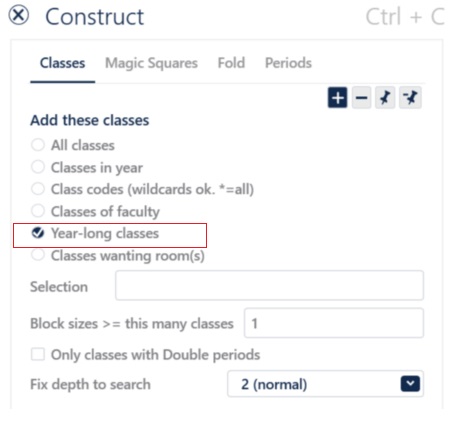Click the dropdown arrow beside 2 (normal)
The height and width of the screenshot is (437, 459).
(410, 384)
